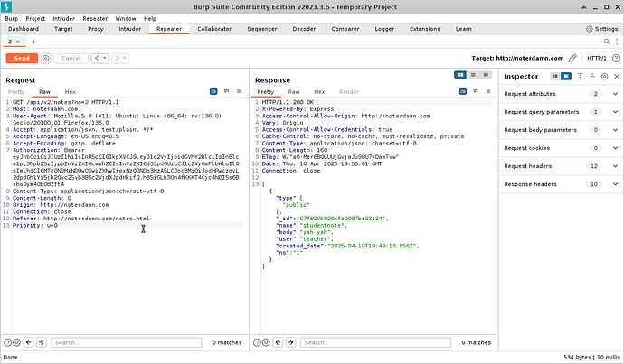624x364 pixels.
Task: Switch to the Collaborator tab
Action: tap(214, 29)
